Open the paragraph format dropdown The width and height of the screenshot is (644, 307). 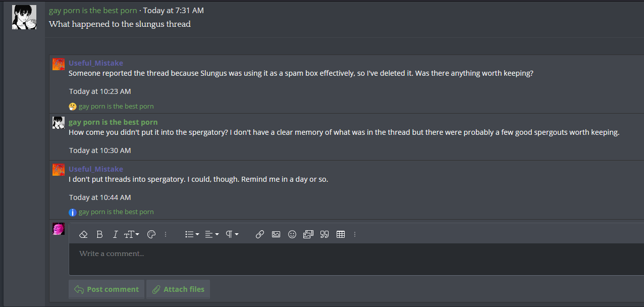pyautogui.click(x=232, y=234)
